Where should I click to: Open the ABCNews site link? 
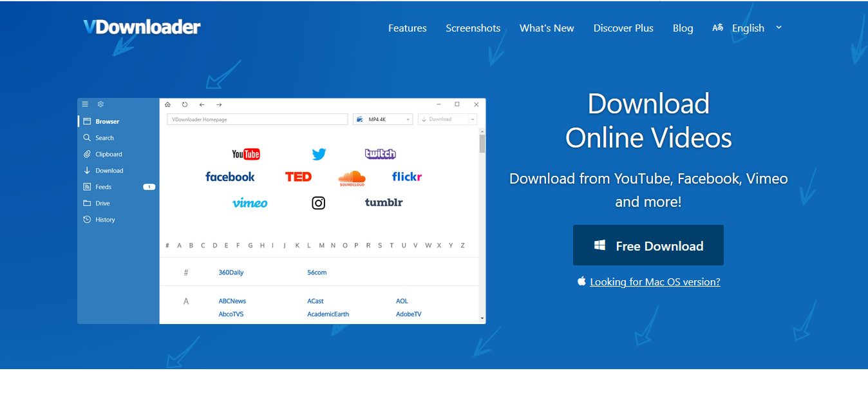232,301
